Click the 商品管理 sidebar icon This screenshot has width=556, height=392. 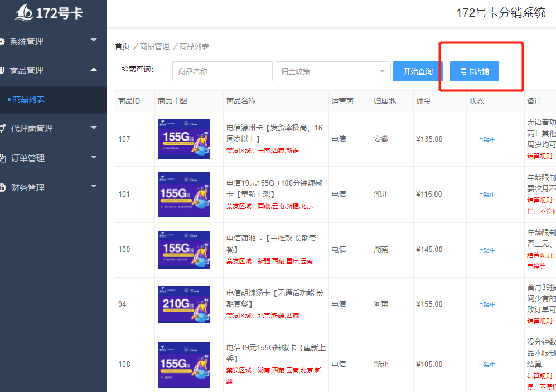[x=2, y=70]
